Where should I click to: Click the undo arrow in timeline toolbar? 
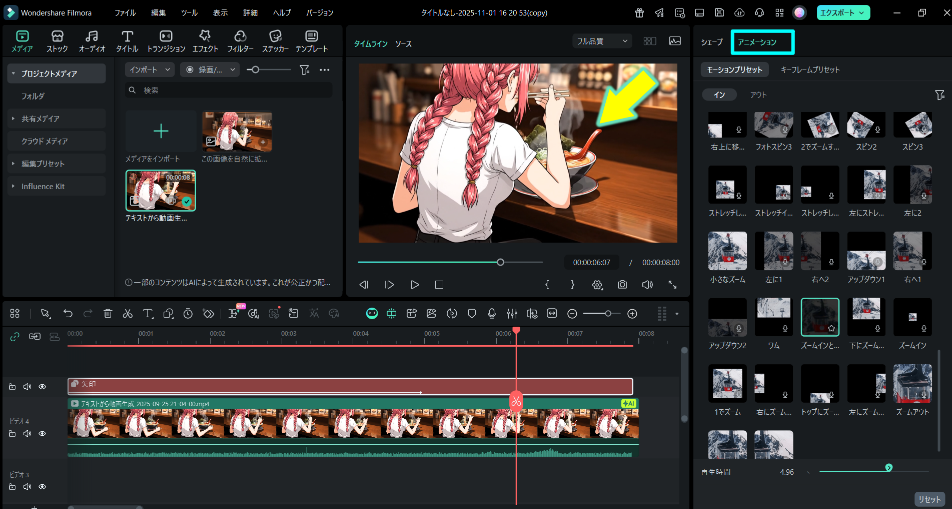pos(68,313)
